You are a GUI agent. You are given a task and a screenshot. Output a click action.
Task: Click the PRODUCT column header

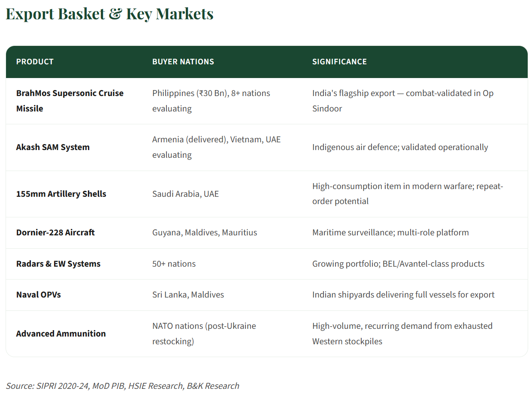35,62
